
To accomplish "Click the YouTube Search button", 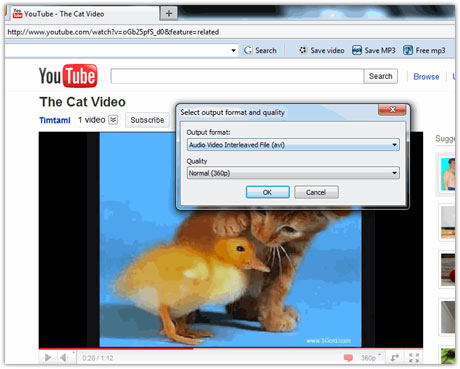I will click(381, 76).
